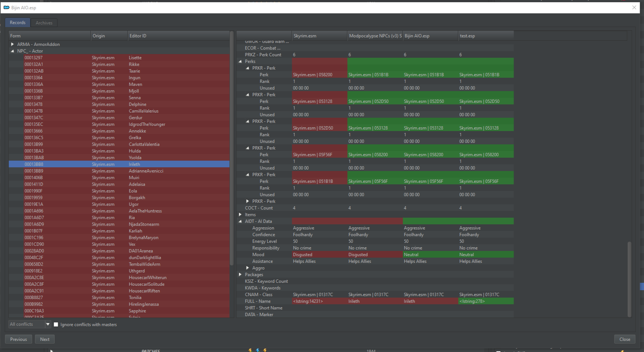Screen dimensions: 644x352
Task: Click the Bijin AIO.esp title bar icon
Action: point(6,7)
